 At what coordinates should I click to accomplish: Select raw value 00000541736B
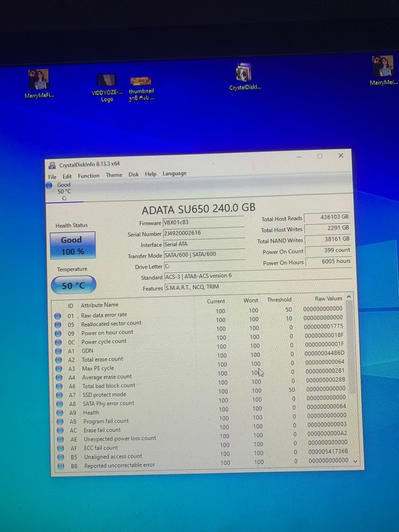point(328,451)
